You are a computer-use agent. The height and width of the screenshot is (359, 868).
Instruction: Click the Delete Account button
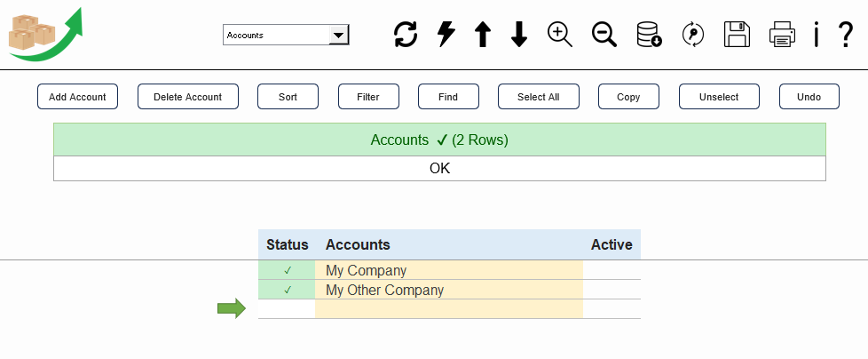(x=187, y=97)
